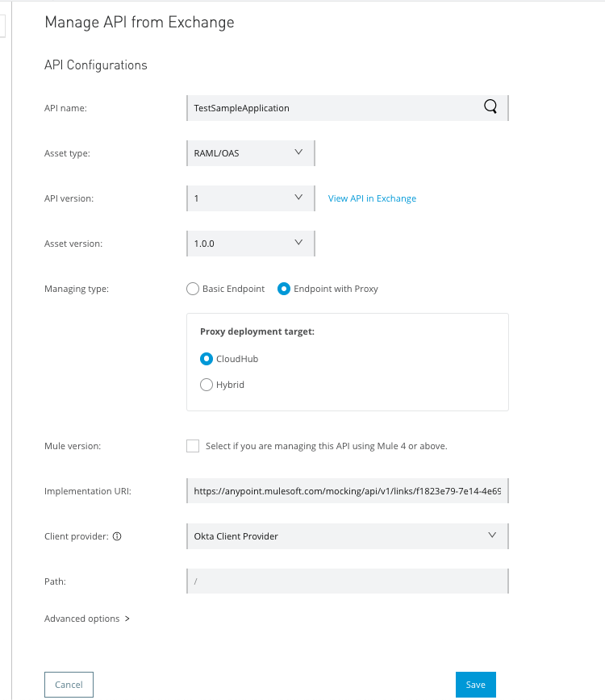Click the blue Save button
605x700 pixels.
[x=475, y=685]
